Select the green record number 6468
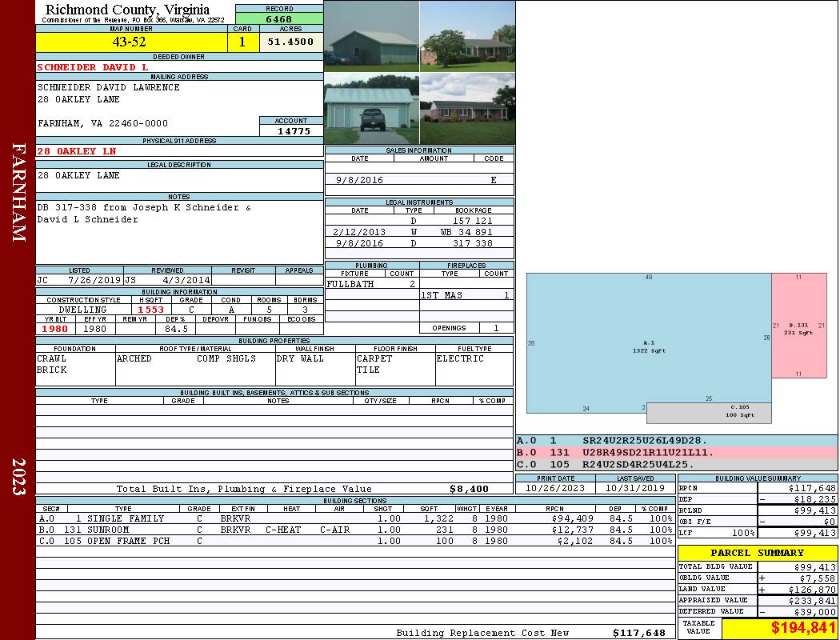The image size is (840, 640). click(x=278, y=18)
